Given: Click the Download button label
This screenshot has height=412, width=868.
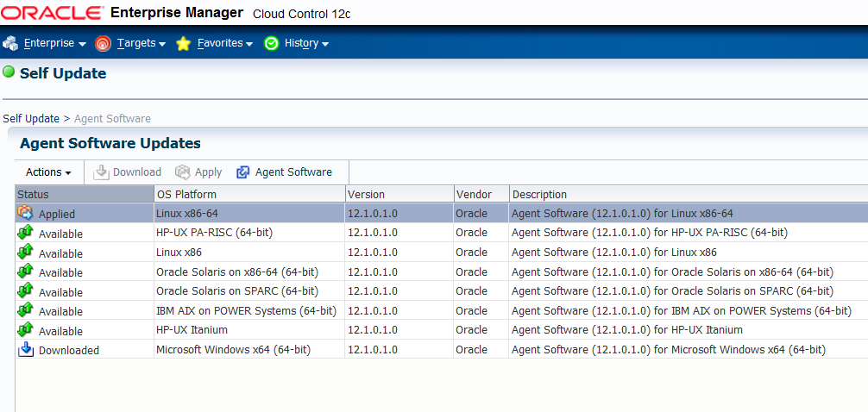Looking at the screenshot, I should [136, 172].
